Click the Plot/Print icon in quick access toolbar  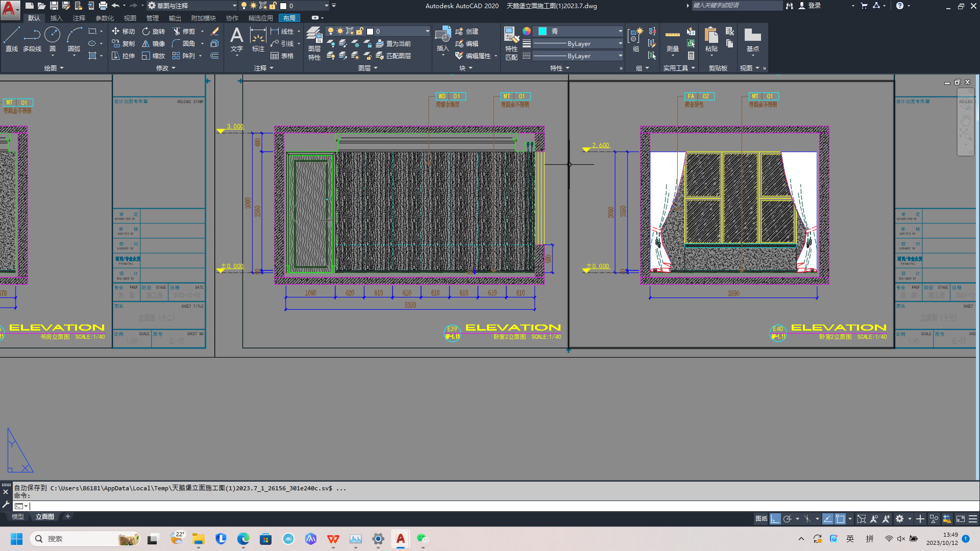click(x=103, y=6)
